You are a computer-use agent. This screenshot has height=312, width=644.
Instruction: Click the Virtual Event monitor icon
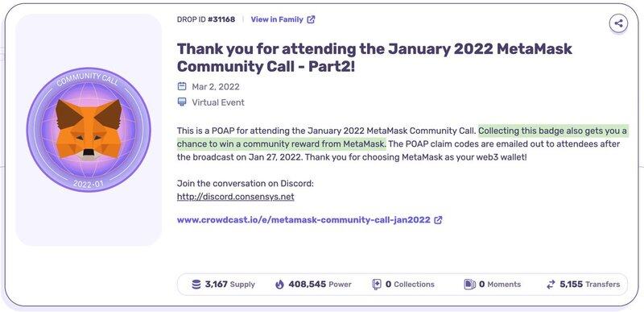point(182,102)
